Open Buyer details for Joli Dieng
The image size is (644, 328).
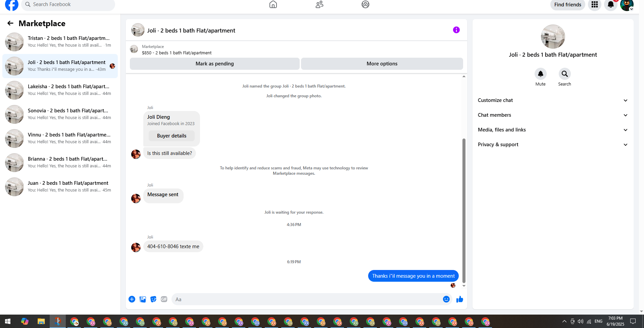tap(172, 136)
